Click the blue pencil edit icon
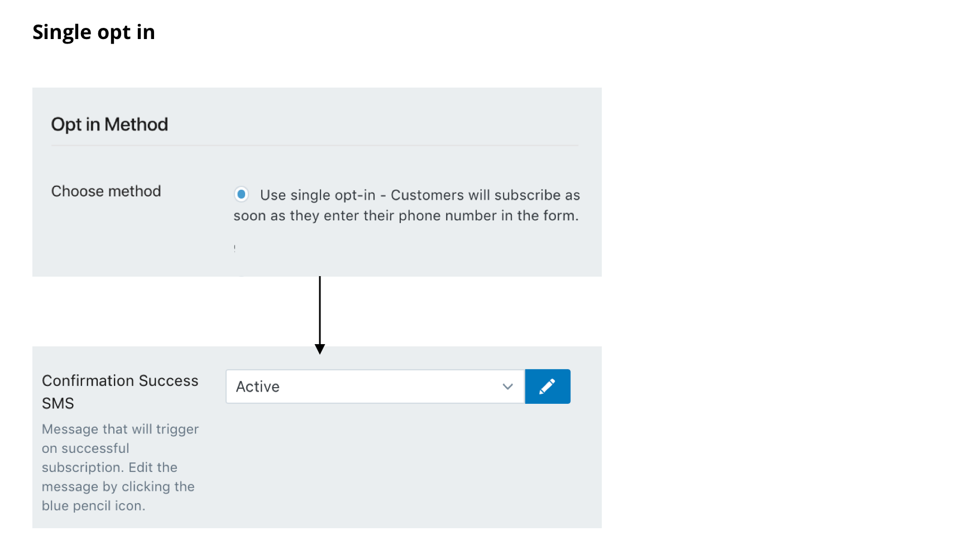This screenshot has height=560, width=968. pos(547,387)
